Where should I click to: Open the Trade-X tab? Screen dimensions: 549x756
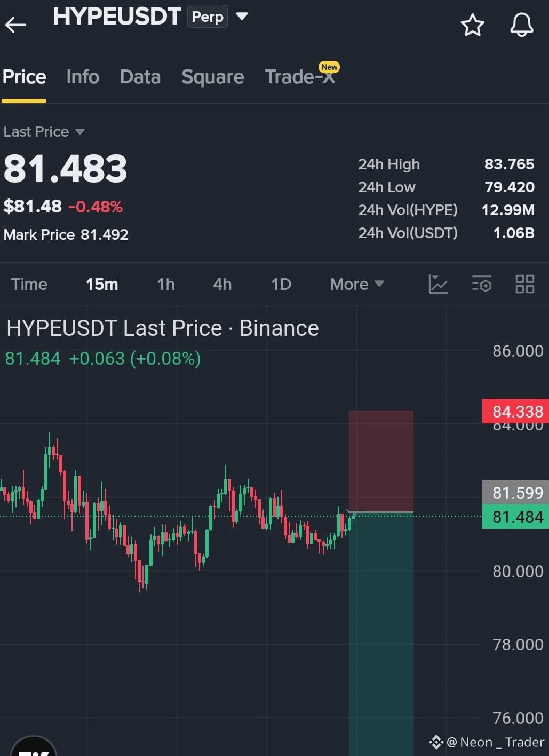[300, 77]
